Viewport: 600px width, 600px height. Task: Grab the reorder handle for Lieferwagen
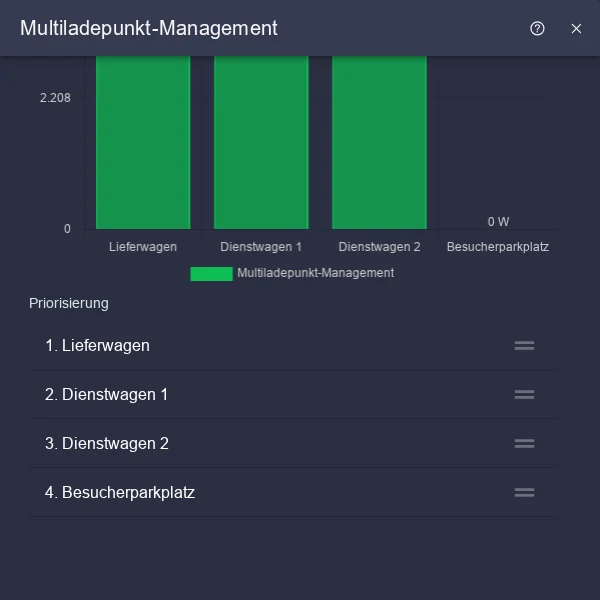click(x=524, y=346)
